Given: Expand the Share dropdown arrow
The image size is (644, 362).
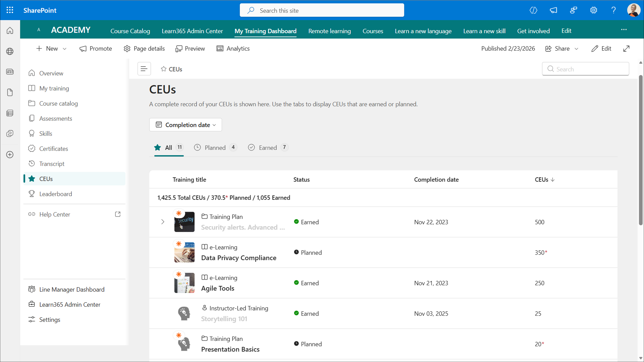Looking at the screenshot, I should [x=577, y=49].
